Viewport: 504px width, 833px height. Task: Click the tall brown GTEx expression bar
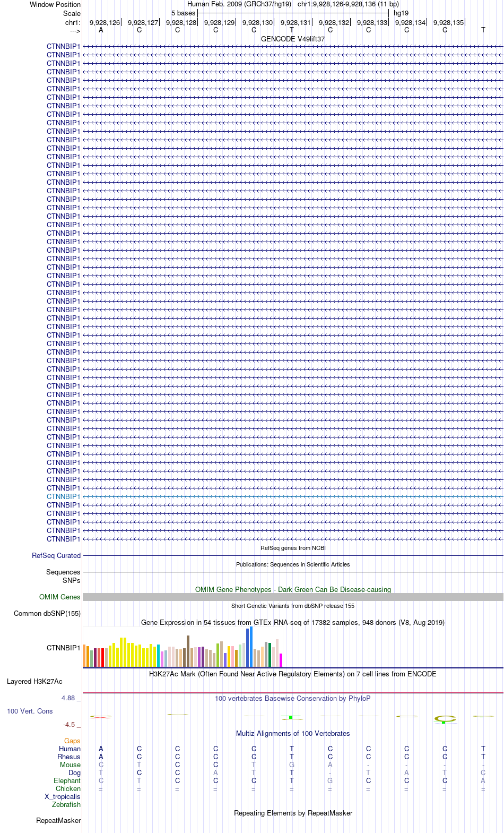[188, 651]
